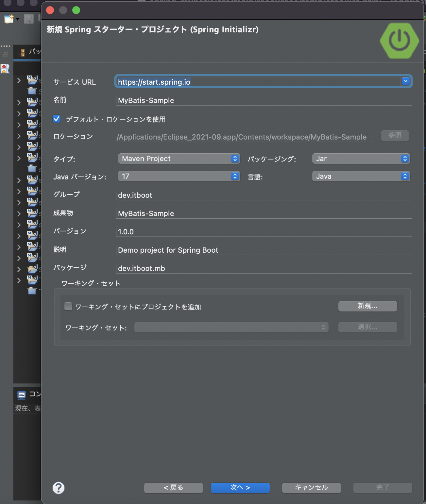Click the Spring Boot logo in the dialog header
The width and height of the screenshot is (426, 504).
tap(399, 40)
